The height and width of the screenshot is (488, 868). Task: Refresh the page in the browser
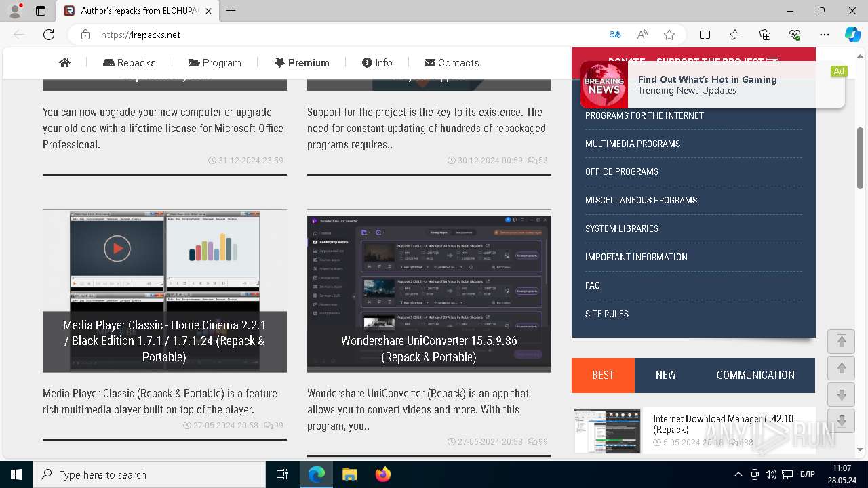[49, 35]
